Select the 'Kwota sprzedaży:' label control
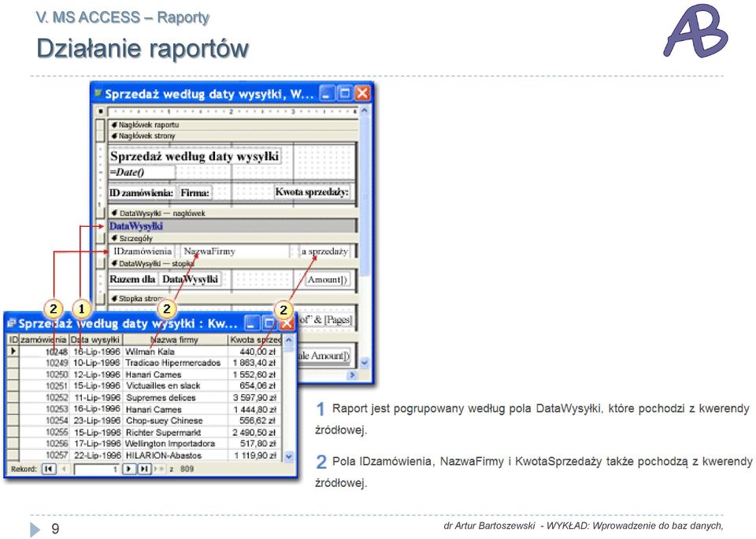 312,192
